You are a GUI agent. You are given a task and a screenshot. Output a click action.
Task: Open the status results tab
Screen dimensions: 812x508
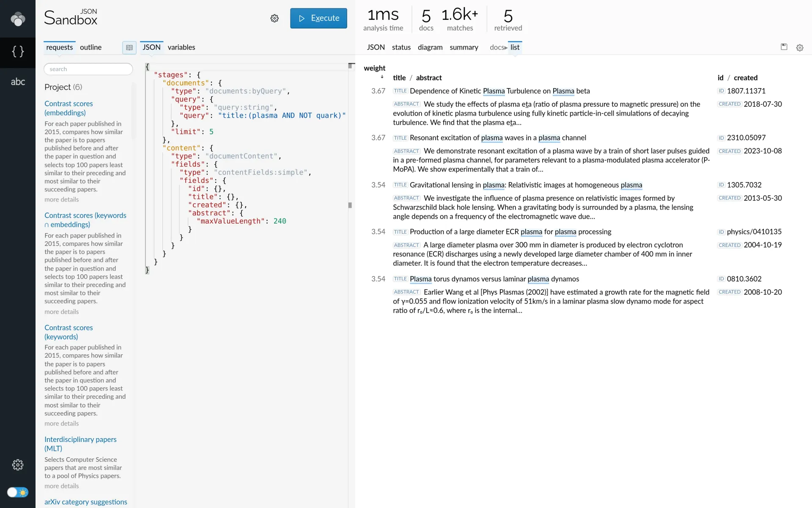point(401,47)
